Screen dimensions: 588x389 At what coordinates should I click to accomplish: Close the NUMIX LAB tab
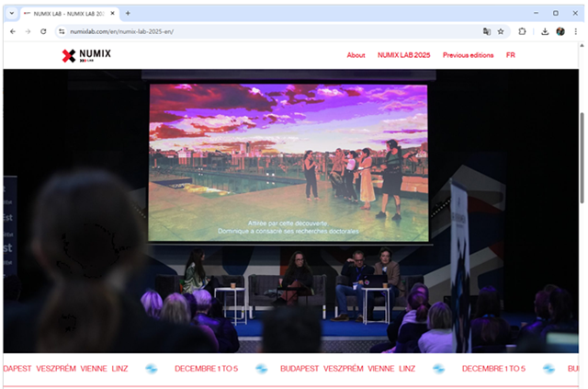point(112,13)
